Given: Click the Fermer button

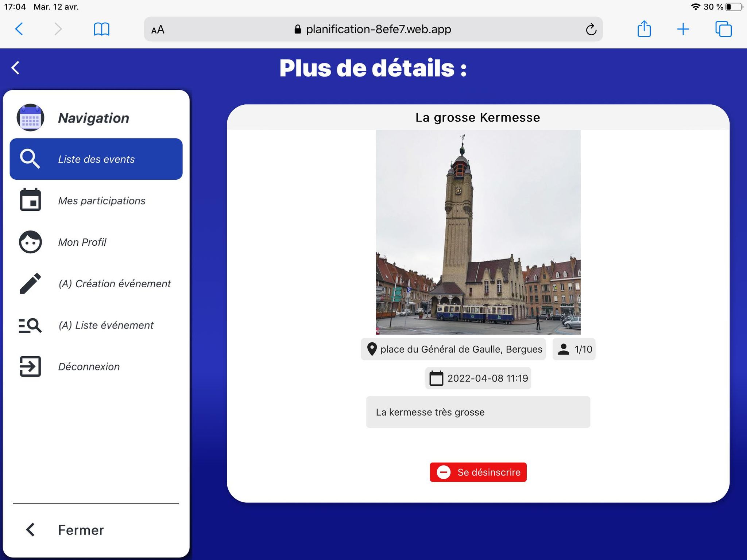Looking at the screenshot, I should point(80,530).
